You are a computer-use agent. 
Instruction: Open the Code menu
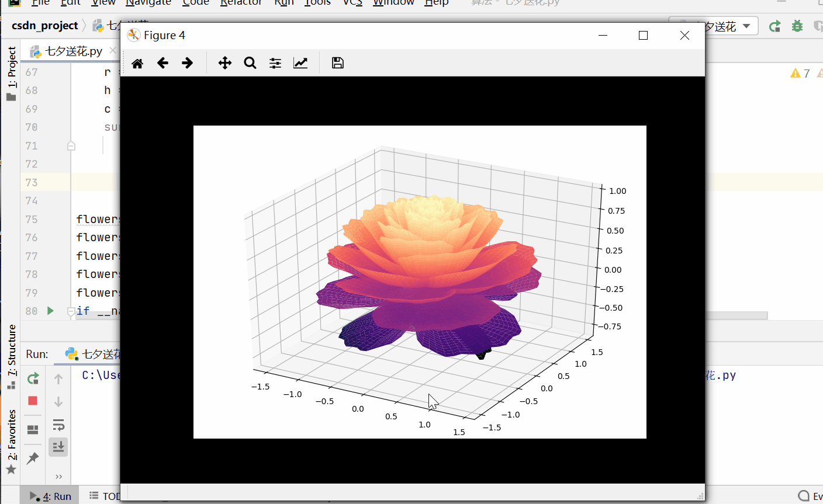(195, 3)
